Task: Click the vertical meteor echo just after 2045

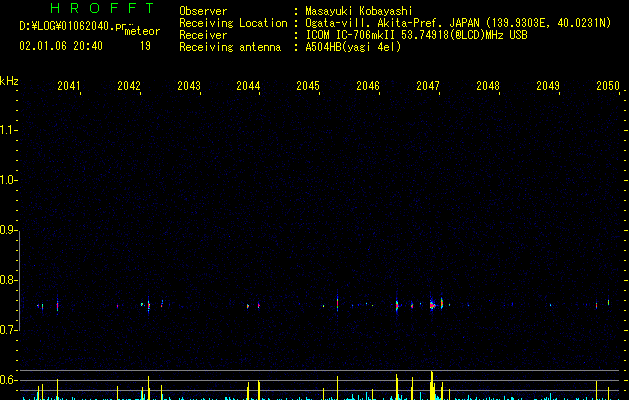Action: [x=337, y=303]
